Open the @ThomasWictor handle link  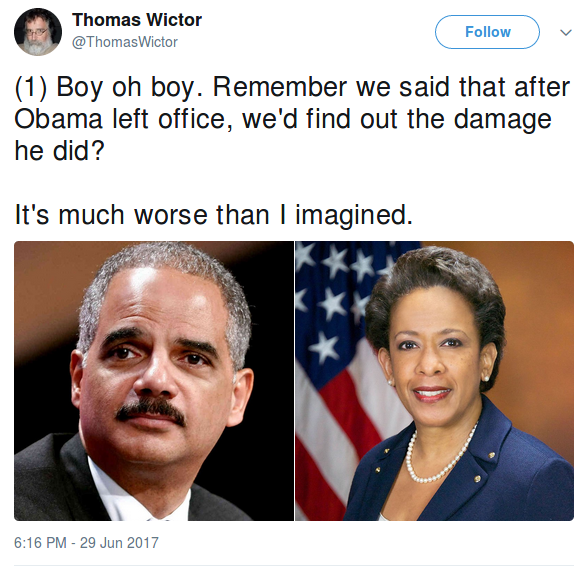pyautogui.click(x=125, y=42)
